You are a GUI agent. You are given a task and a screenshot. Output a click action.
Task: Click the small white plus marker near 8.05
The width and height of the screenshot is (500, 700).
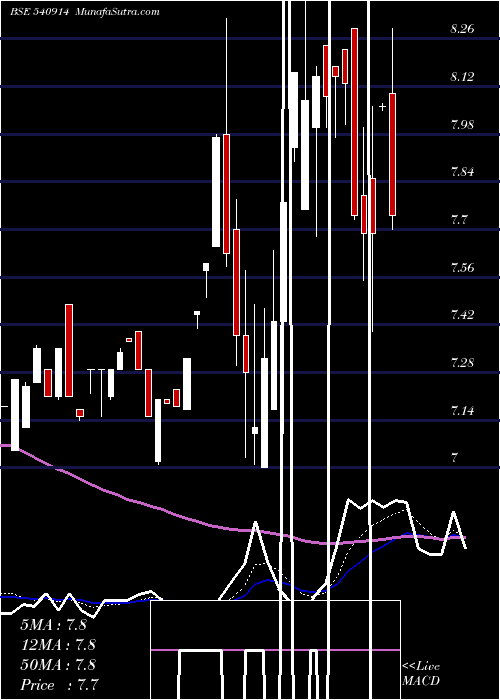click(x=383, y=107)
